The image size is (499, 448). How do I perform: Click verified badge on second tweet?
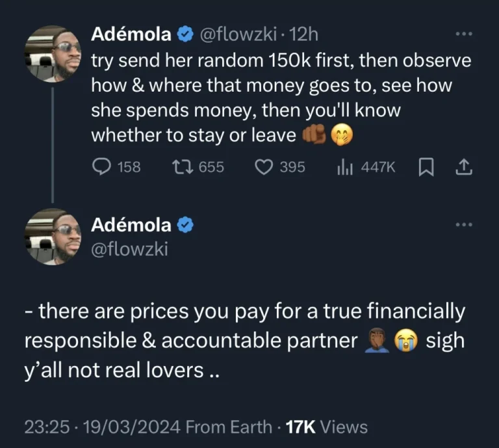pyautogui.click(x=185, y=225)
